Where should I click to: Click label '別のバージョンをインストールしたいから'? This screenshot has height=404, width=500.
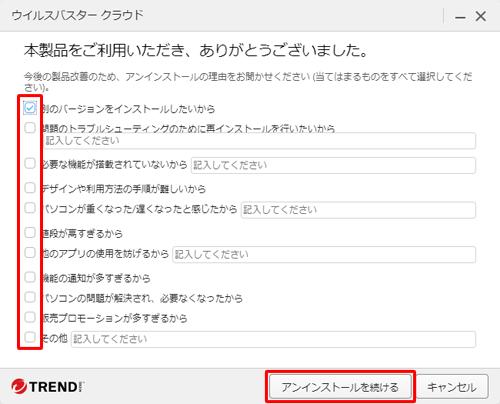click(x=129, y=109)
